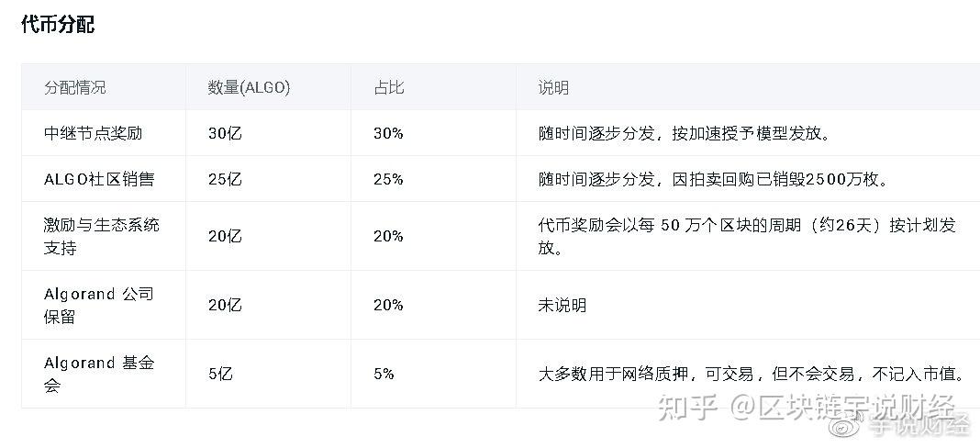Image resolution: width=980 pixels, height=448 pixels.
Task: Select the ALGO社区销售 row label
Action: 99,179
